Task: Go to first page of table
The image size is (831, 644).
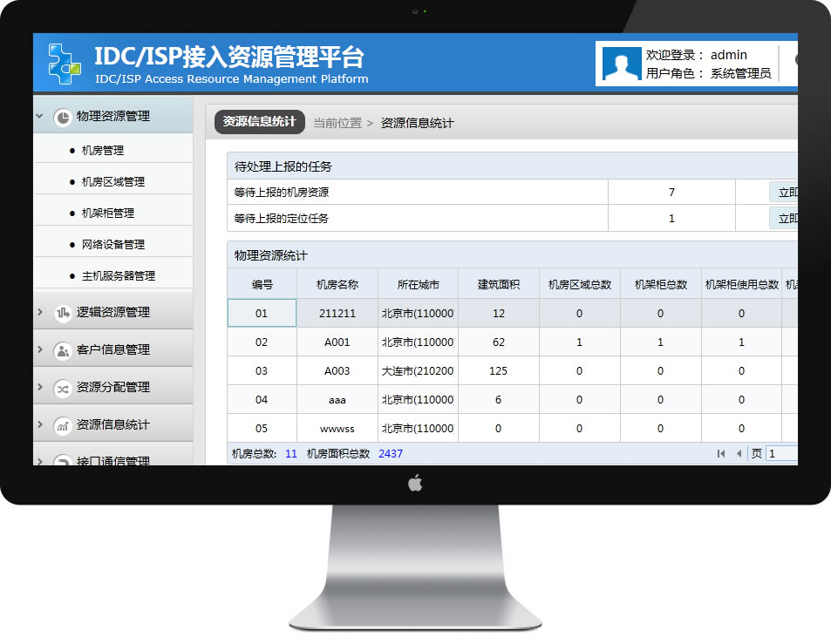Action: (721, 454)
